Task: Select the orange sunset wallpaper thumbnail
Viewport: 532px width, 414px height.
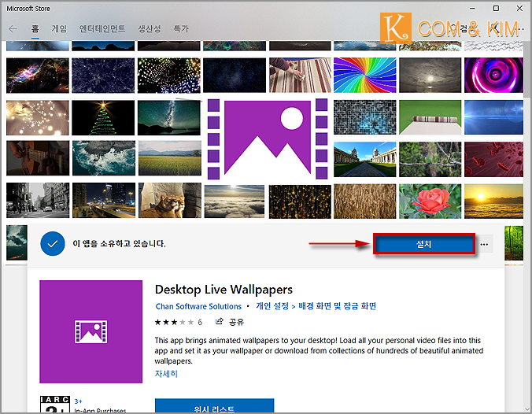Action: pyautogui.click(x=493, y=201)
